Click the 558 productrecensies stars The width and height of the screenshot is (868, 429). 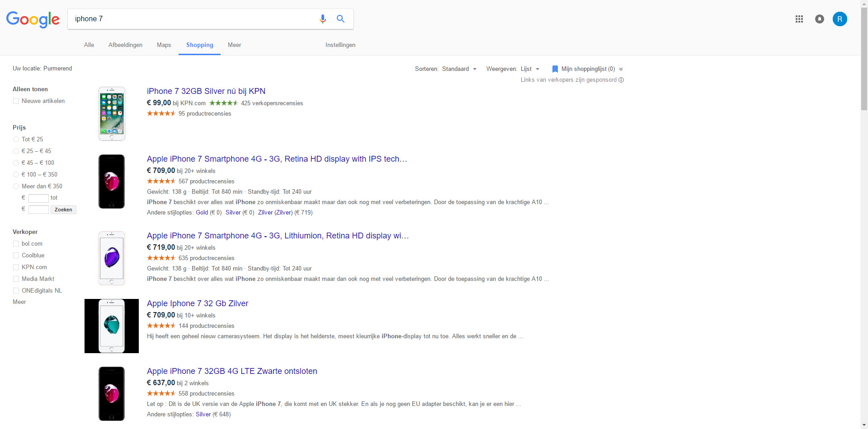(x=161, y=393)
